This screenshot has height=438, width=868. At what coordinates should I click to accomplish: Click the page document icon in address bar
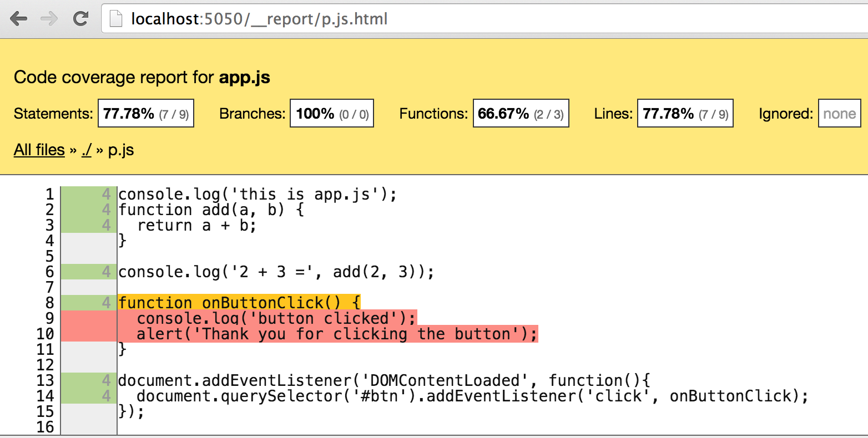point(115,19)
